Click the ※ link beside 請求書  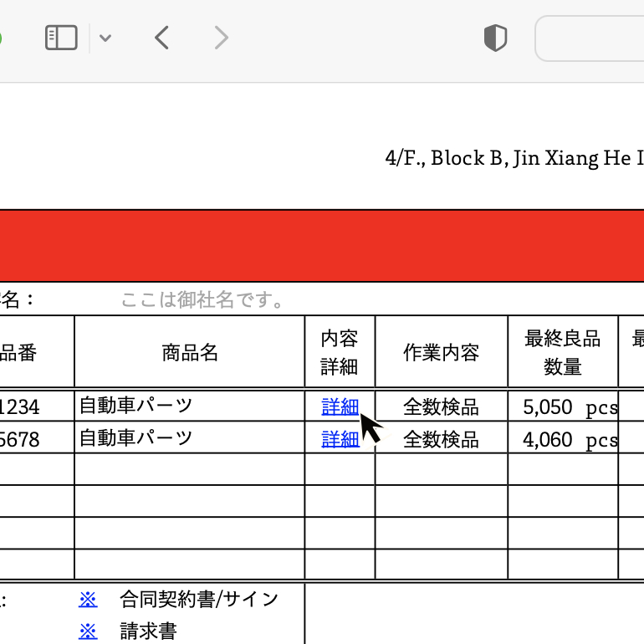point(88,631)
